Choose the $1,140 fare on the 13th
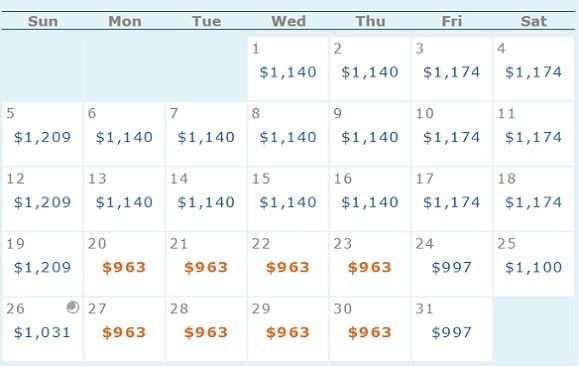 click(124, 202)
